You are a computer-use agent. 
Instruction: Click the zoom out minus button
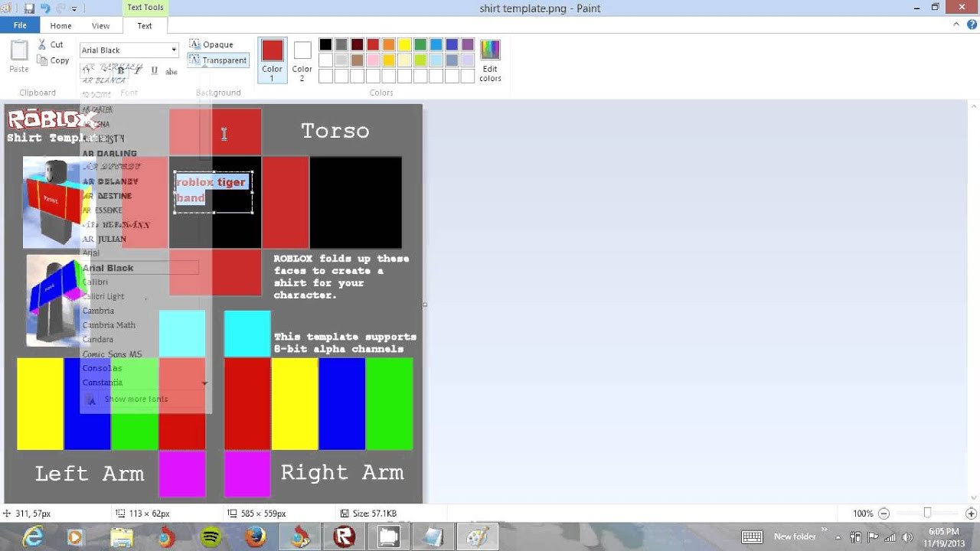coord(884,514)
